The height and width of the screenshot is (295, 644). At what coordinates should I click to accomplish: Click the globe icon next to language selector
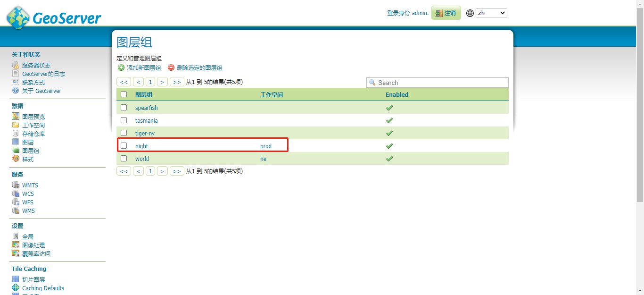(470, 13)
